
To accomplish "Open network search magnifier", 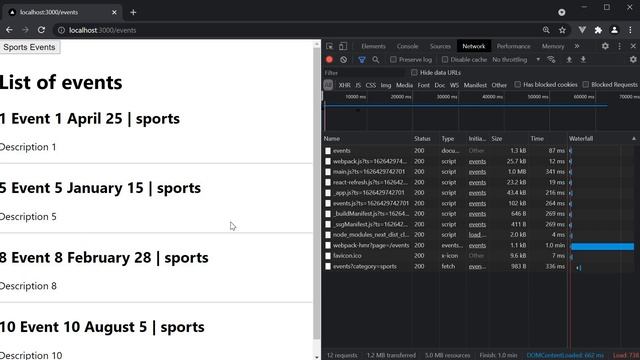I will pyautogui.click(x=376, y=60).
